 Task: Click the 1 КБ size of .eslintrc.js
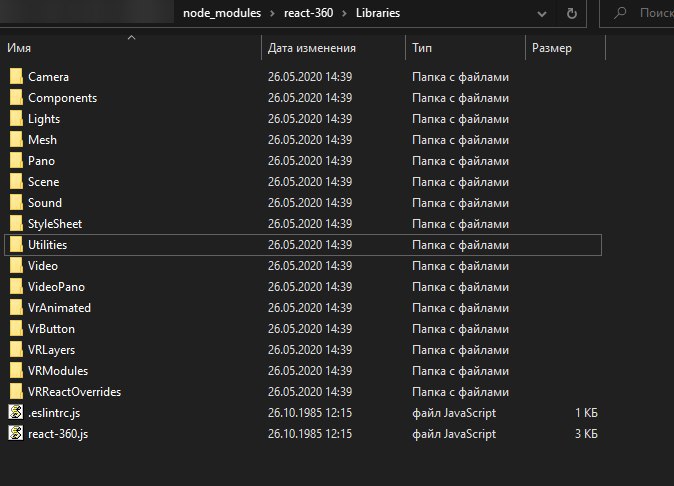click(x=586, y=413)
